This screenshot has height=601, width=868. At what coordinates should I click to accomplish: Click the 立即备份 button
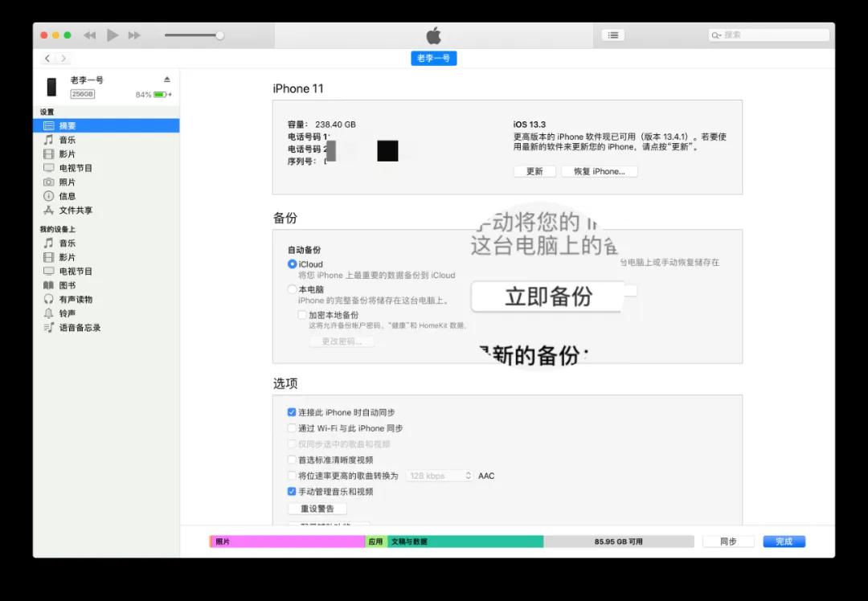(547, 295)
